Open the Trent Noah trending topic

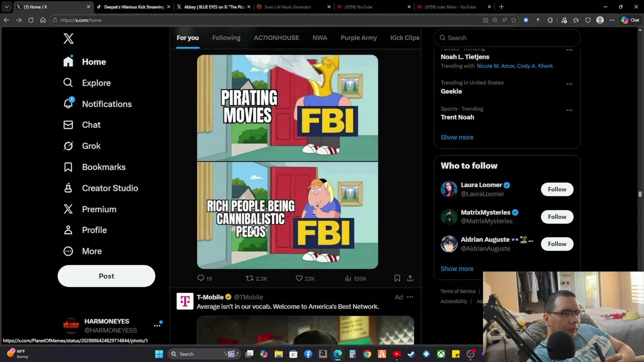pos(457,117)
